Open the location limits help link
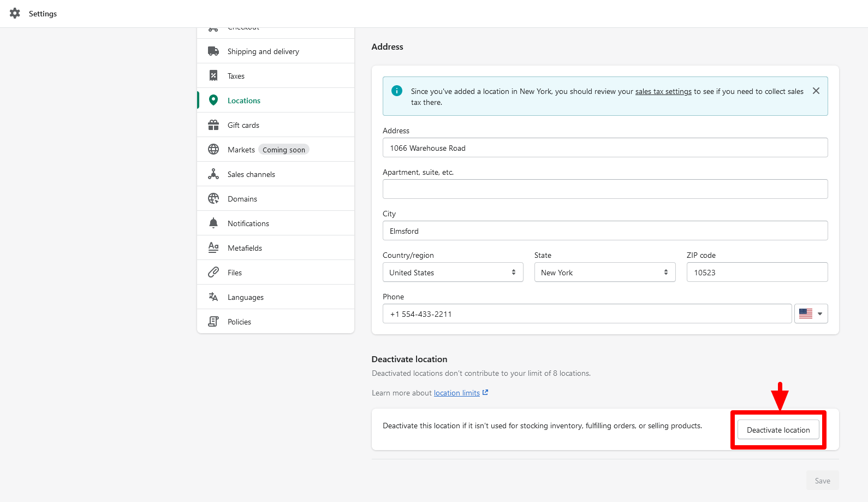This screenshot has height=502, width=868. 456,393
